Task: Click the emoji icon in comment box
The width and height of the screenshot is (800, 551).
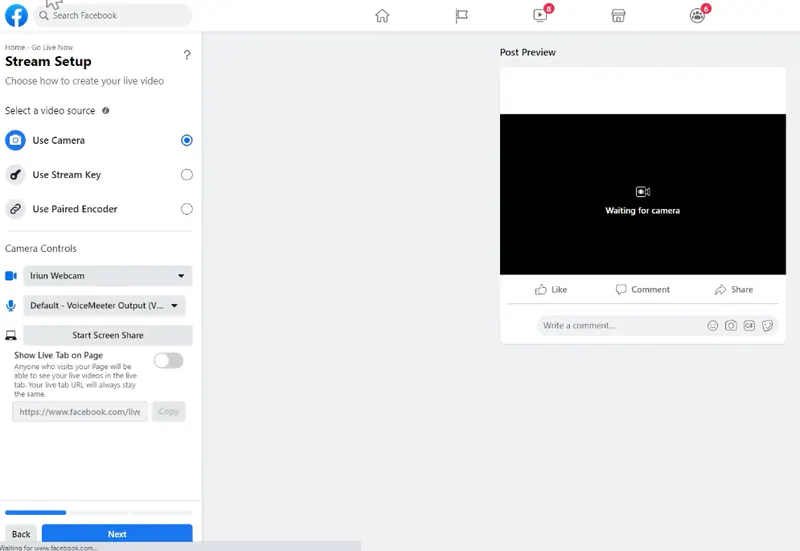Action: coord(713,325)
